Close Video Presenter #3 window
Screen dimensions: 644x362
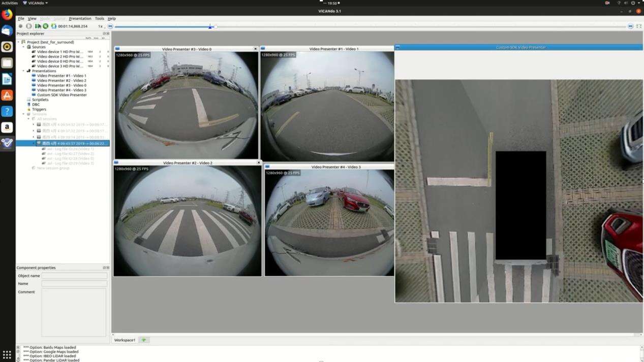(255, 49)
